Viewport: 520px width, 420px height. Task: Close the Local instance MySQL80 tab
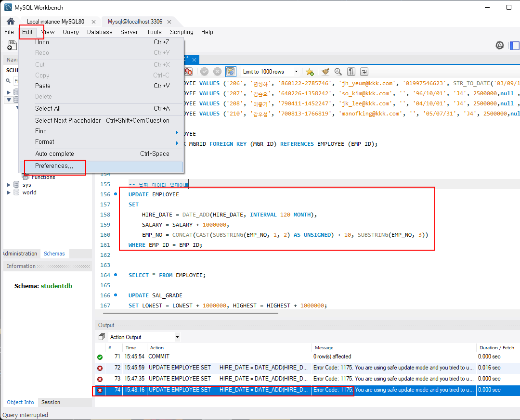pyautogui.click(x=93, y=22)
